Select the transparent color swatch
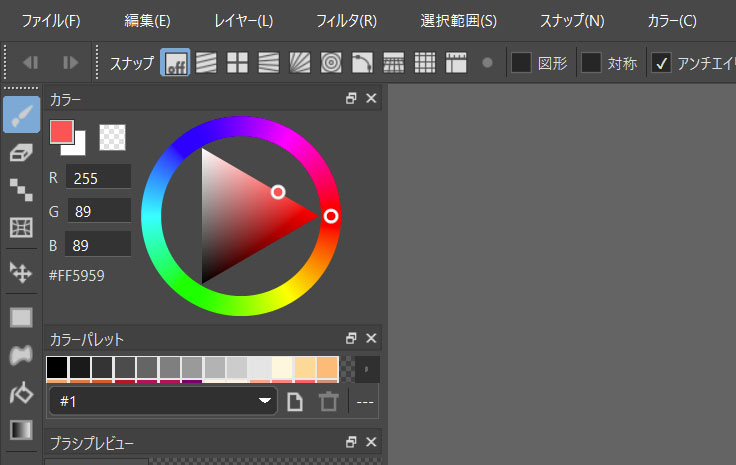The height and width of the screenshot is (465, 736). tap(113, 137)
